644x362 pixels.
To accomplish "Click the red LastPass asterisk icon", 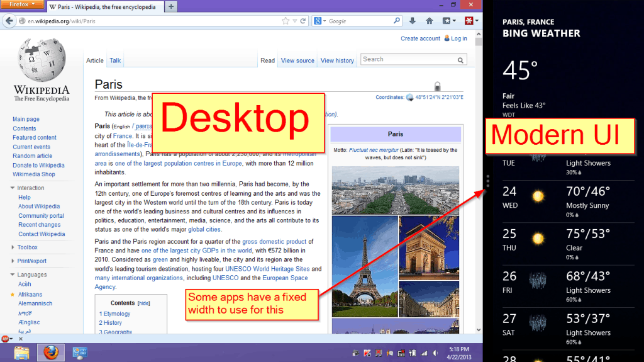I will click(x=469, y=21).
